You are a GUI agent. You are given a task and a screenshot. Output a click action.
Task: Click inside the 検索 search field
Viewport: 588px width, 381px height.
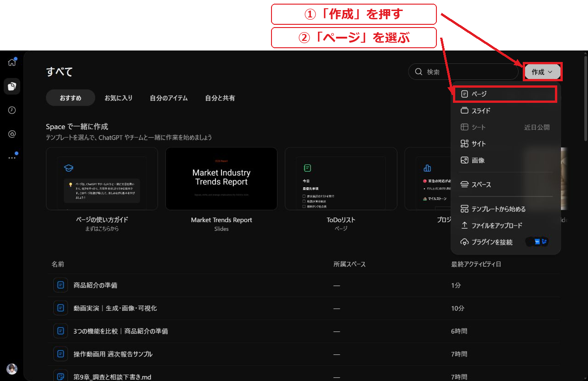tap(463, 72)
